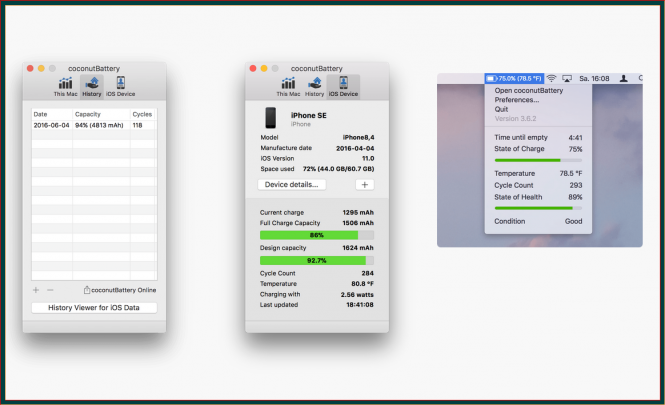
Task: Select Preferences... in the dropdown menu
Action: click(x=516, y=100)
